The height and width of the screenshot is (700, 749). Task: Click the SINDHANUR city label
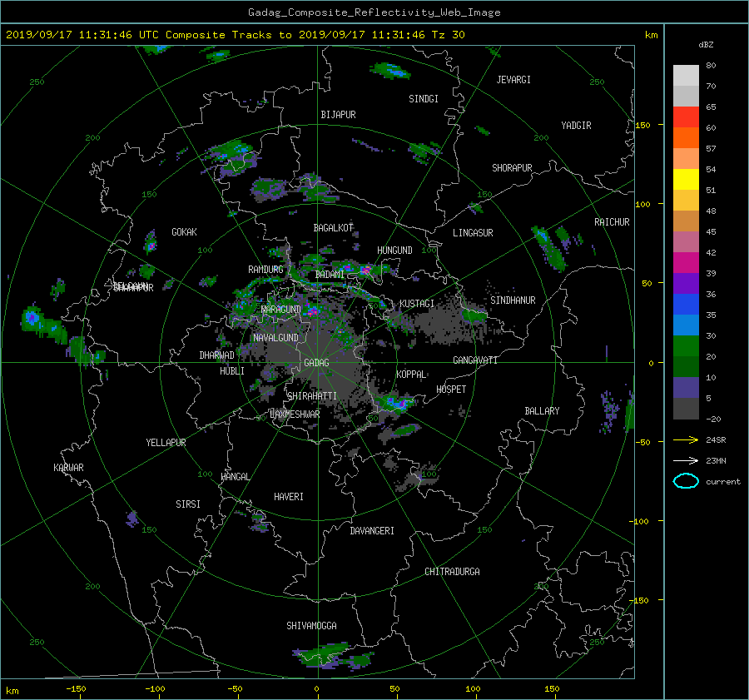[513, 300]
